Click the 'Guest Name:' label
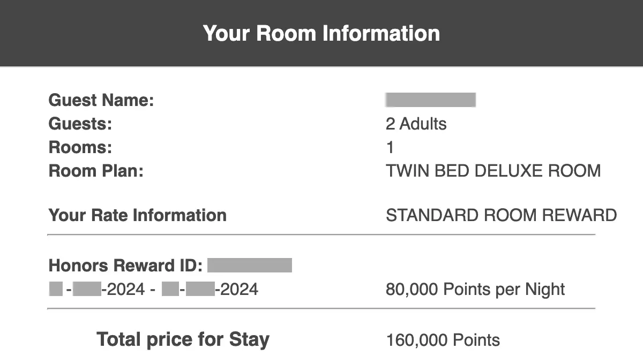This screenshot has width=643, height=364. (101, 100)
